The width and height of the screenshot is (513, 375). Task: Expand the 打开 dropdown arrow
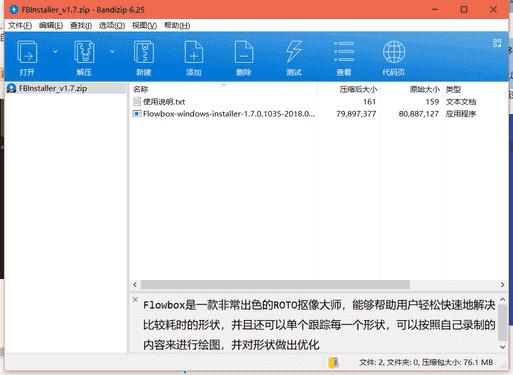pos(55,51)
